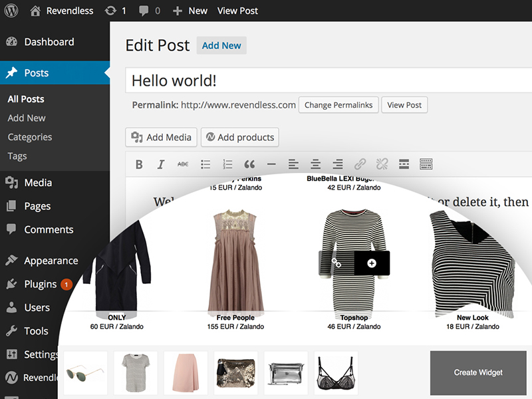
Task: Click the link icon on Topshop dress
Action: coord(336,263)
